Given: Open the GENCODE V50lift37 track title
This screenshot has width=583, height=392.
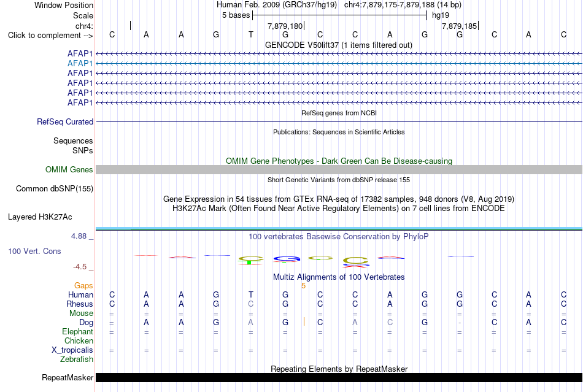Looking at the screenshot, I should coord(339,45).
